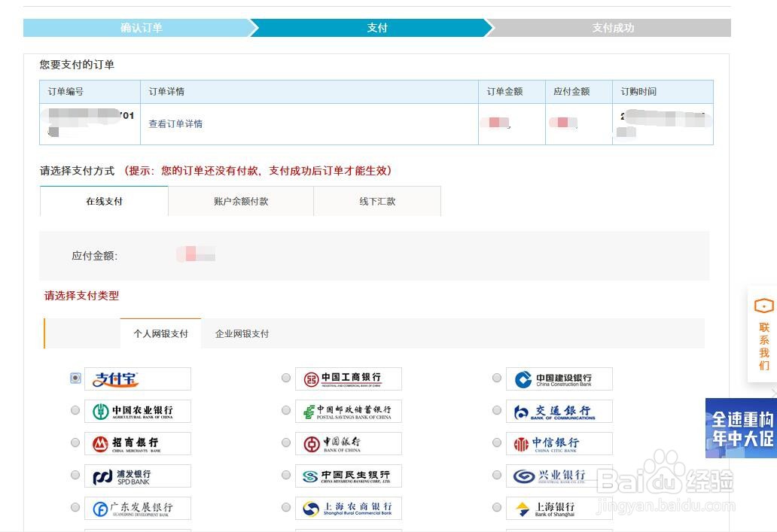Choose the 上海农商银行 bank logo
The height and width of the screenshot is (532, 777).
[349, 508]
